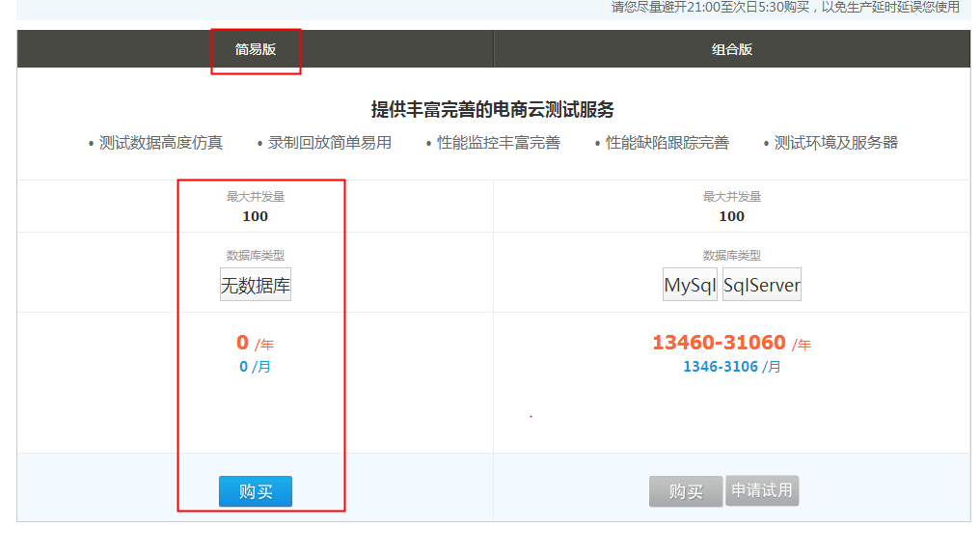Click the 13460-31060 /年 price text
This screenshot has height=555, width=980.
click(x=731, y=343)
